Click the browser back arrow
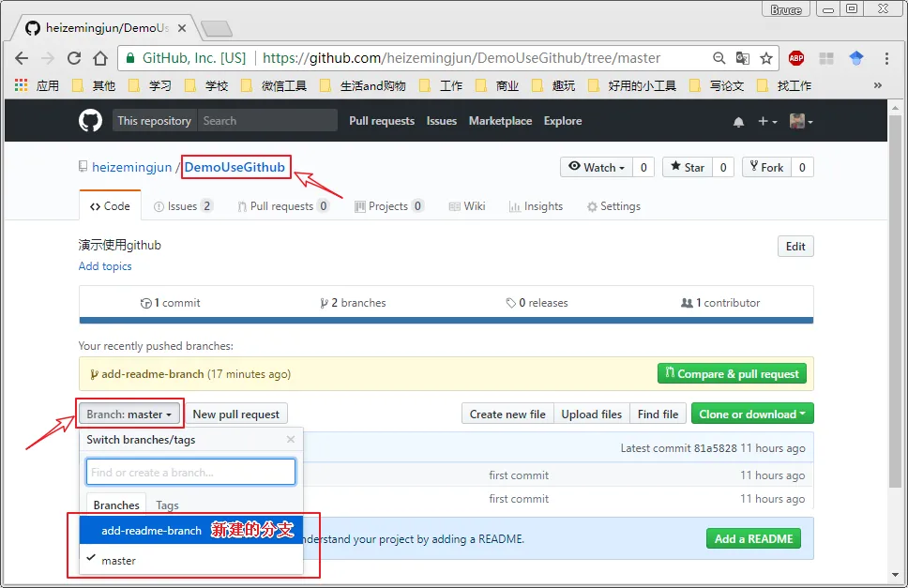Viewport: 908px width, 588px height. pos(22,58)
